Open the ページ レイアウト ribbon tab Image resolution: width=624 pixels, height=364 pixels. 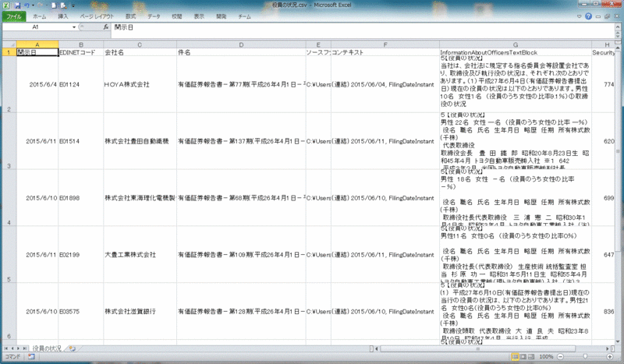point(97,16)
